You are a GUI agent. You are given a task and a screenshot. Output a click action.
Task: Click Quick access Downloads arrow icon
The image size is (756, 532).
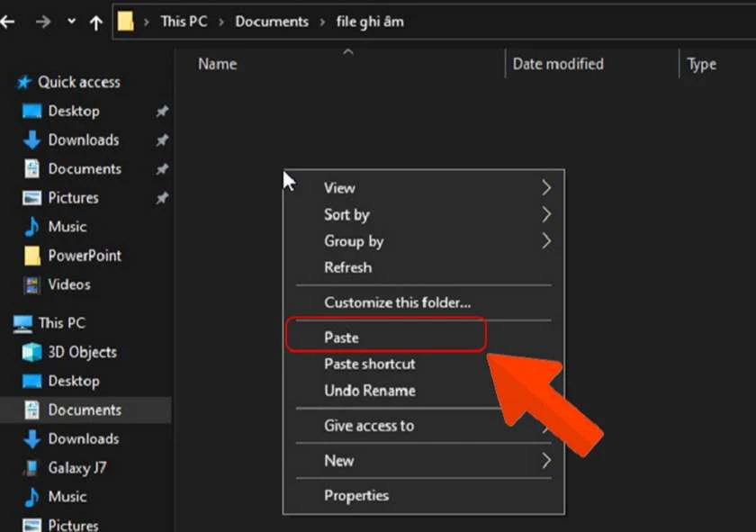pos(31,140)
